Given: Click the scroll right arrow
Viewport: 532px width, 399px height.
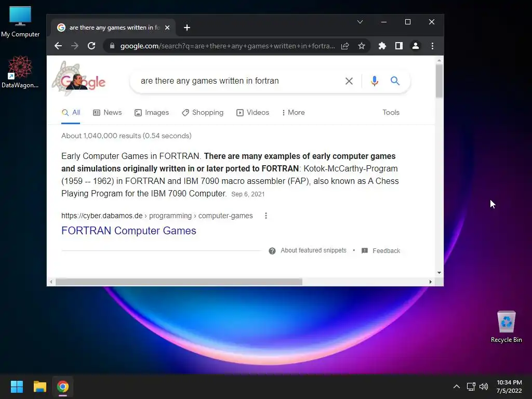Looking at the screenshot, I should [x=431, y=282].
